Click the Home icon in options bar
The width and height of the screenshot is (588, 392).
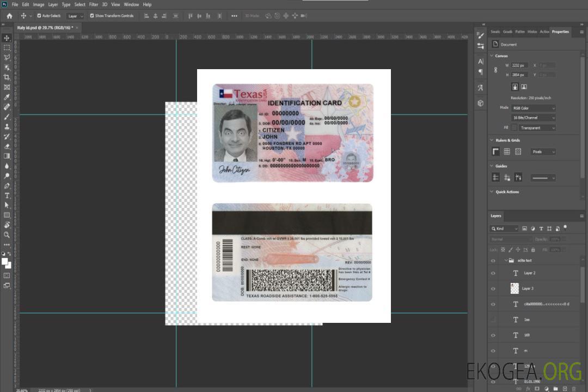click(x=9, y=16)
